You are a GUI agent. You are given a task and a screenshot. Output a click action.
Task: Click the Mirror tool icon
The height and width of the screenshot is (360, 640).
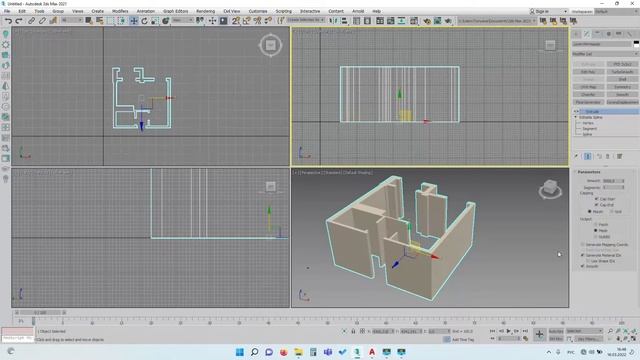click(x=333, y=21)
